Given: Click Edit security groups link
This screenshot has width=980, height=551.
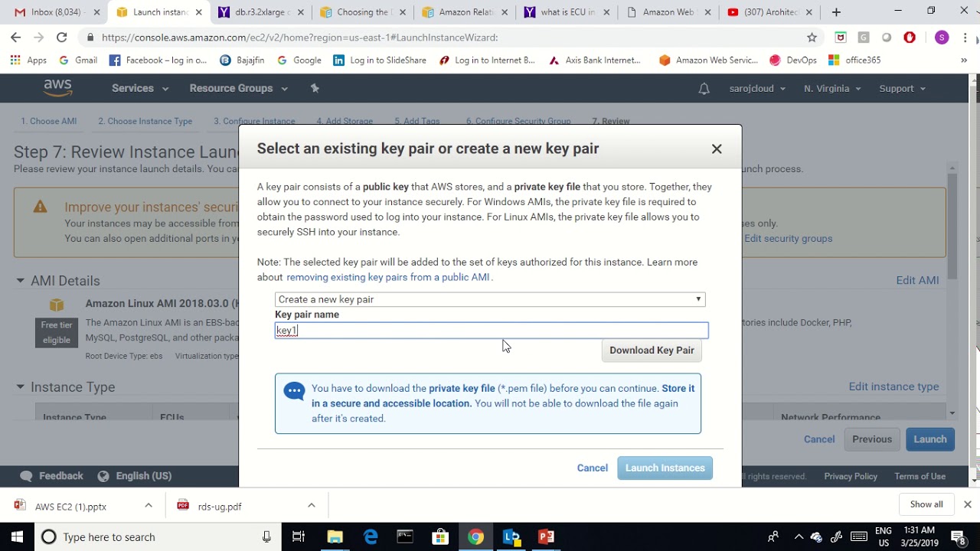Looking at the screenshot, I should pos(788,239).
